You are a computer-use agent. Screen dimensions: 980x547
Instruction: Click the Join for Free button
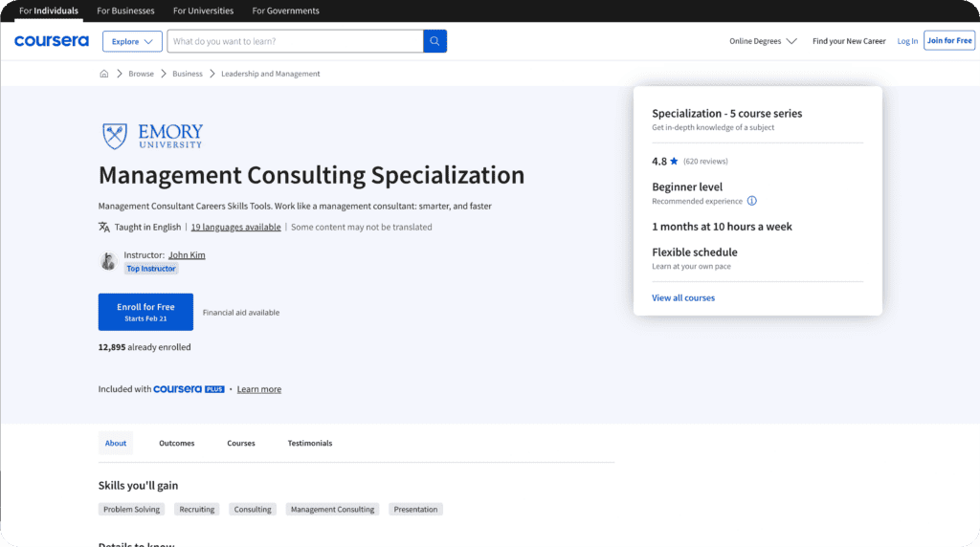(x=948, y=40)
